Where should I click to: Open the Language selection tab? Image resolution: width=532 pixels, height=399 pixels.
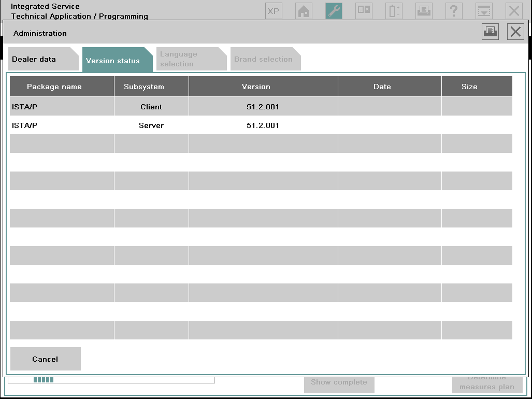(191, 59)
